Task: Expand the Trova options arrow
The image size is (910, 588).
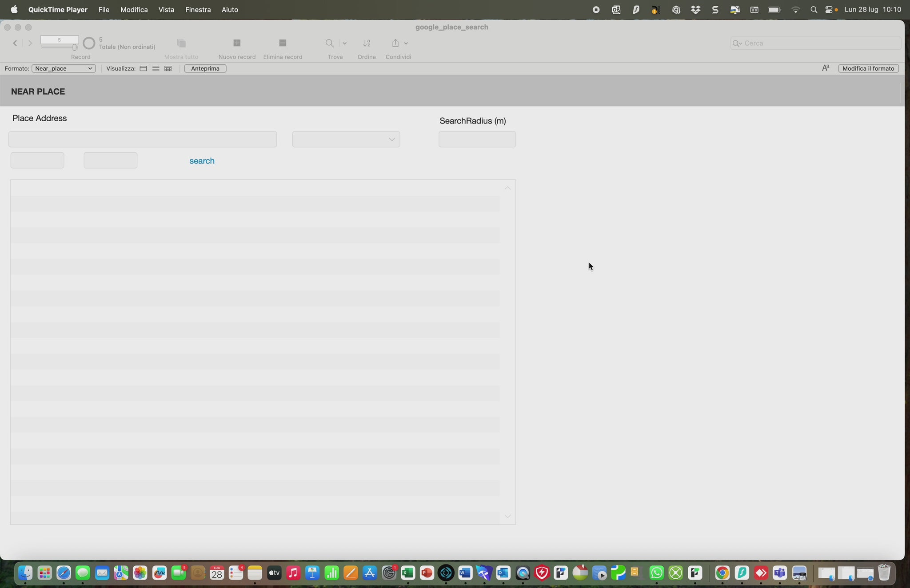Action: [x=344, y=43]
